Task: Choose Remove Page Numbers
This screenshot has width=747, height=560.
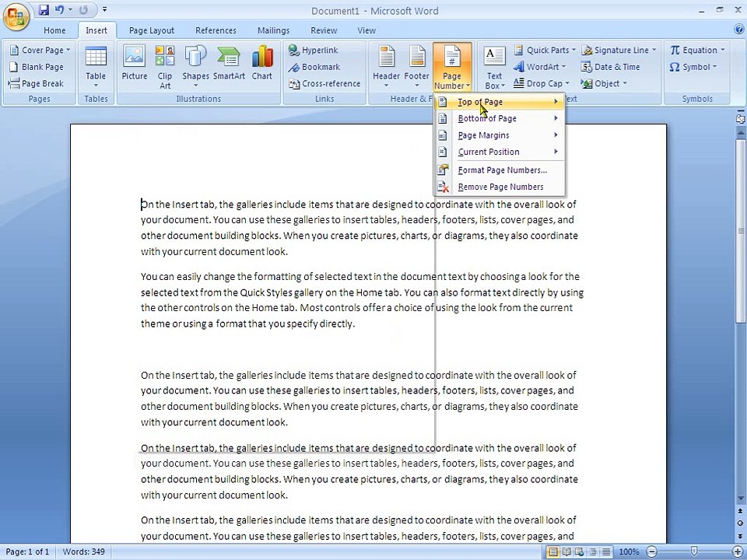Action: [x=500, y=187]
